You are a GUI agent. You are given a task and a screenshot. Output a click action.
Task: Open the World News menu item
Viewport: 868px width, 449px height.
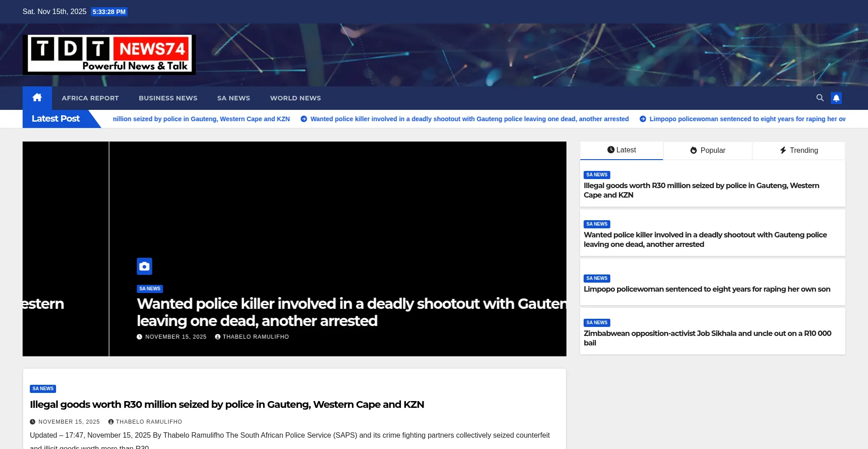click(295, 98)
